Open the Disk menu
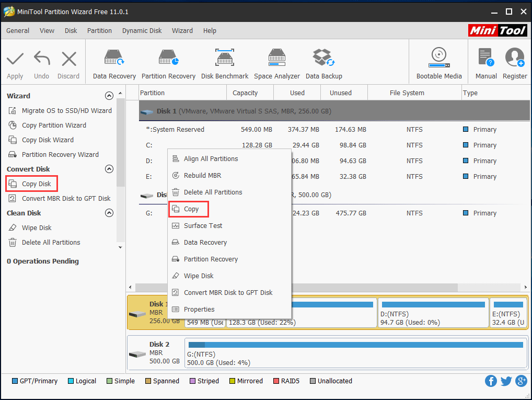This screenshot has width=532, height=400. point(71,30)
